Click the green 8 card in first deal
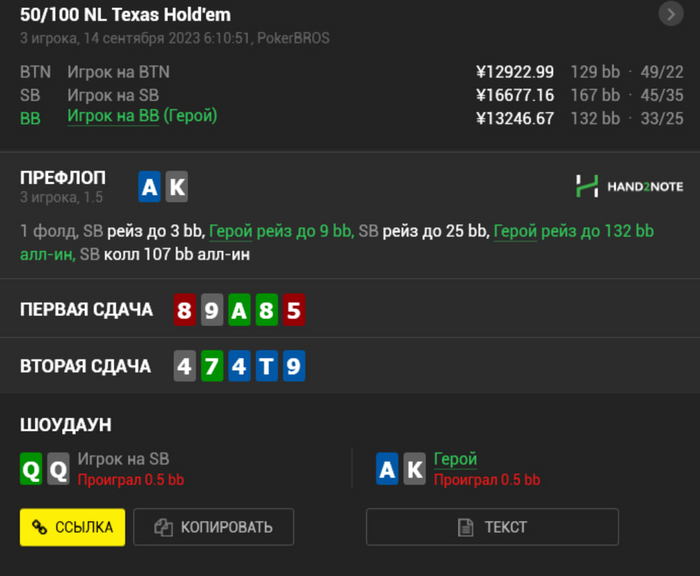The height and width of the screenshot is (576, 700). (x=267, y=310)
